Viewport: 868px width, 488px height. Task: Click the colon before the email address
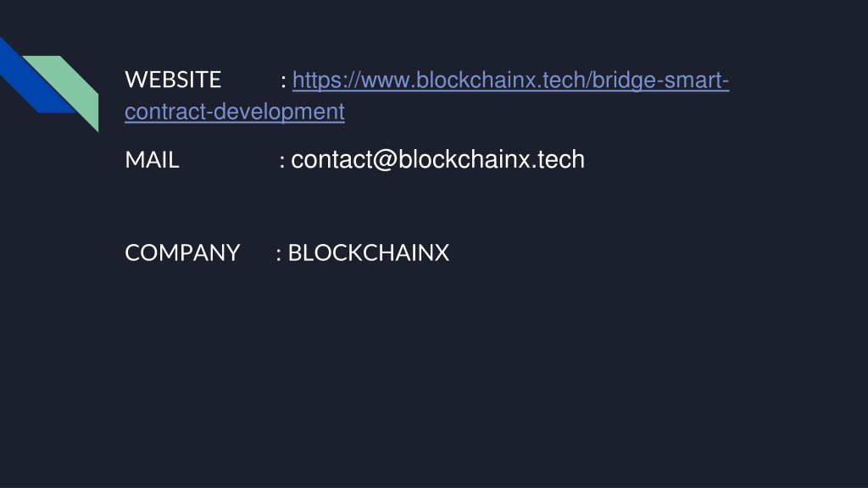282,162
